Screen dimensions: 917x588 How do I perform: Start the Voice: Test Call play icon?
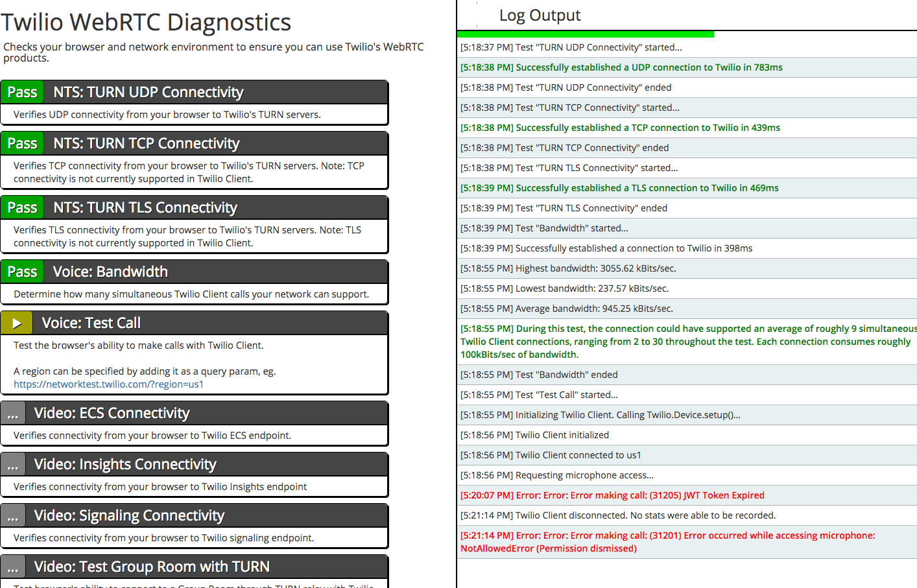pyautogui.click(x=17, y=323)
